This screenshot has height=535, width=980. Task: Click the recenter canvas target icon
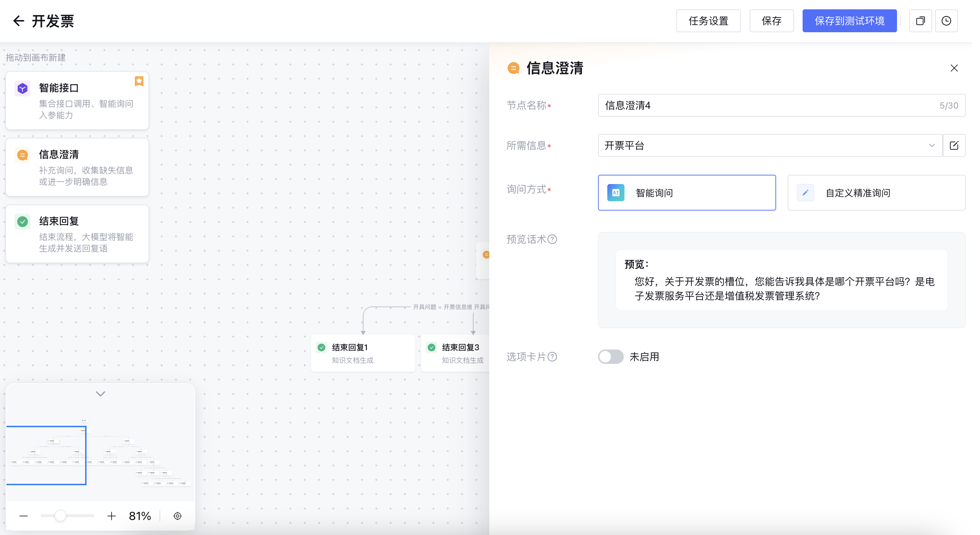pyautogui.click(x=177, y=516)
